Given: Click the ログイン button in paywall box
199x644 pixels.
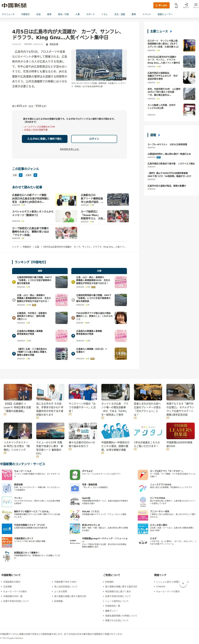Looking at the screenshot, I should 94,139.
